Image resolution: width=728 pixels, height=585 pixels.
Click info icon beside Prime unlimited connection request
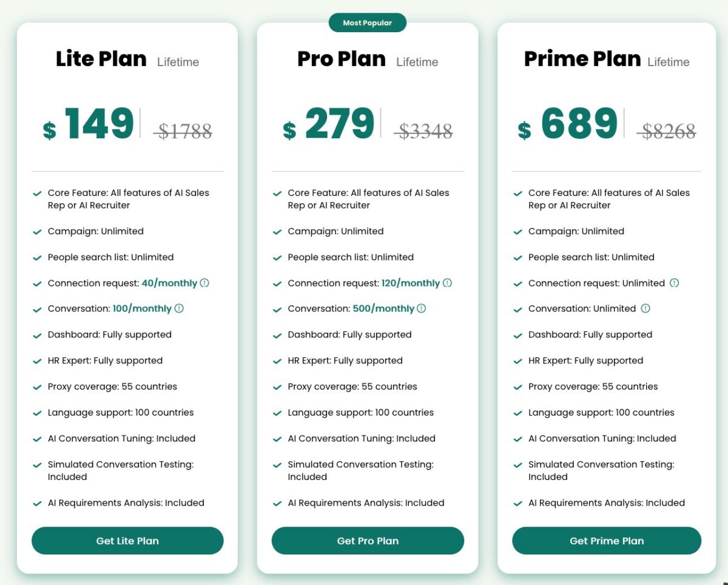click(674, 283)
